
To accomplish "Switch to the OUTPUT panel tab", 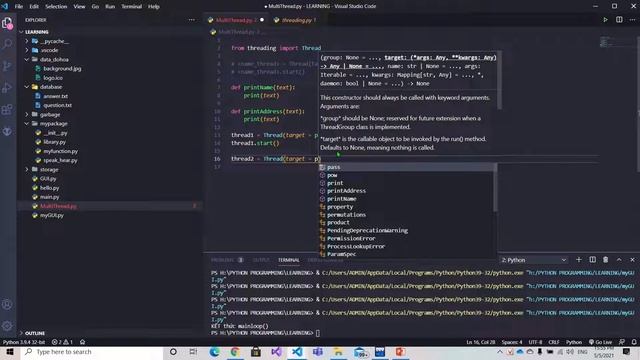I will point(261,260).
